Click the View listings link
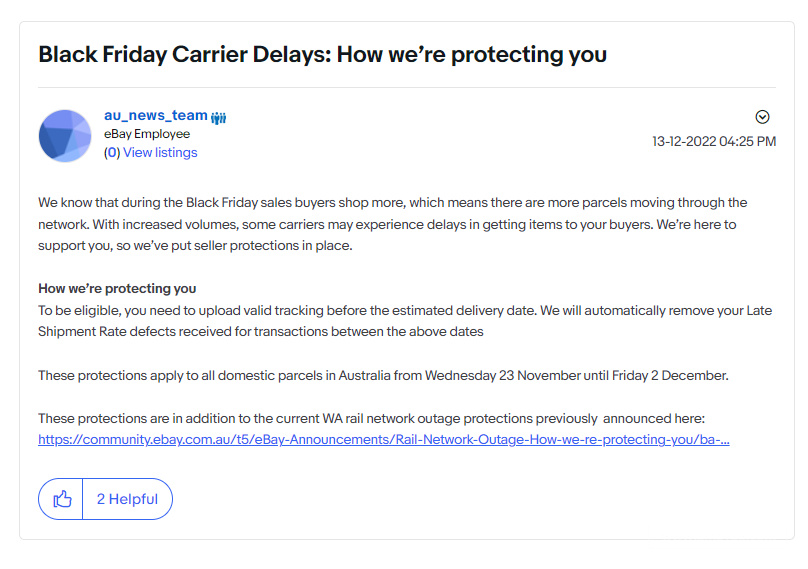 160,153
